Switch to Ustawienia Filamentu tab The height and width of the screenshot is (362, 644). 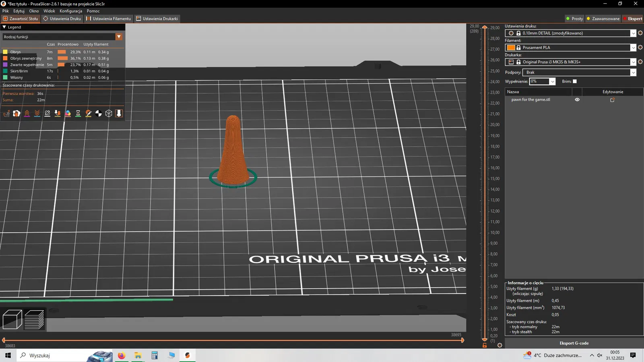point(108,19)
